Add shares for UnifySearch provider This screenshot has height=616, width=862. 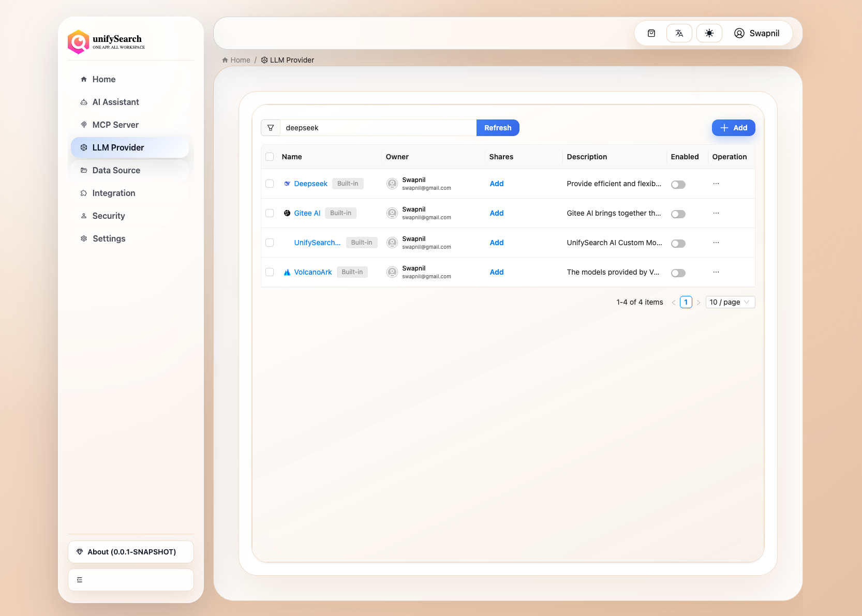point(496,243)
